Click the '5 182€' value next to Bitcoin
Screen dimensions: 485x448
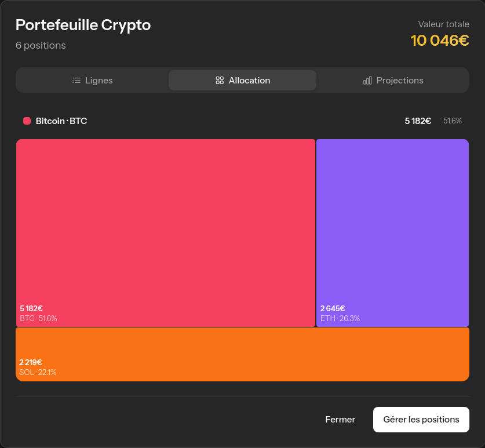click(x=417, y=121)
